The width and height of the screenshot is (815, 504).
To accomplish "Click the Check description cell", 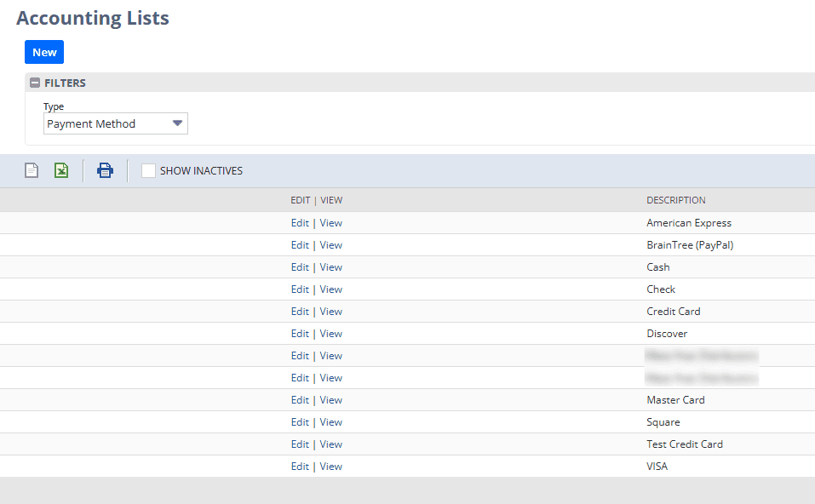I will click(661, 289).
